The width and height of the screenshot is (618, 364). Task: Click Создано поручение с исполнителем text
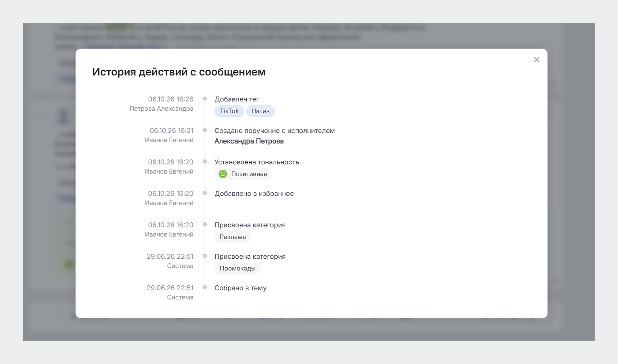click(x=275, y=131)
